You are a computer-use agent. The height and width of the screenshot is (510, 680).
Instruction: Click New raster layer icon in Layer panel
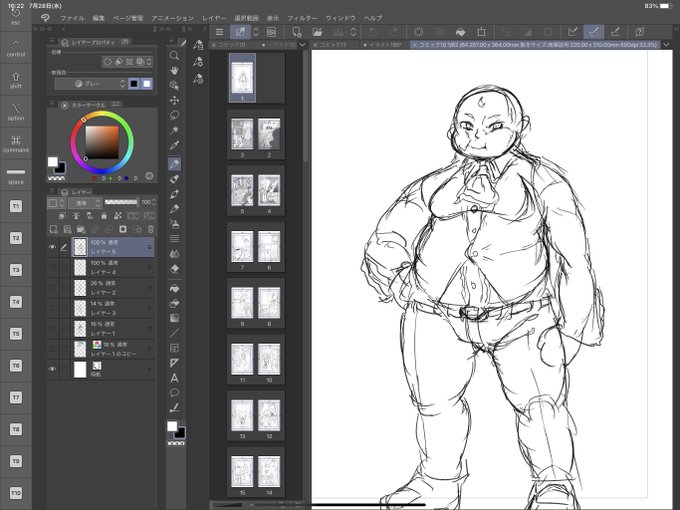coord(53,229)
